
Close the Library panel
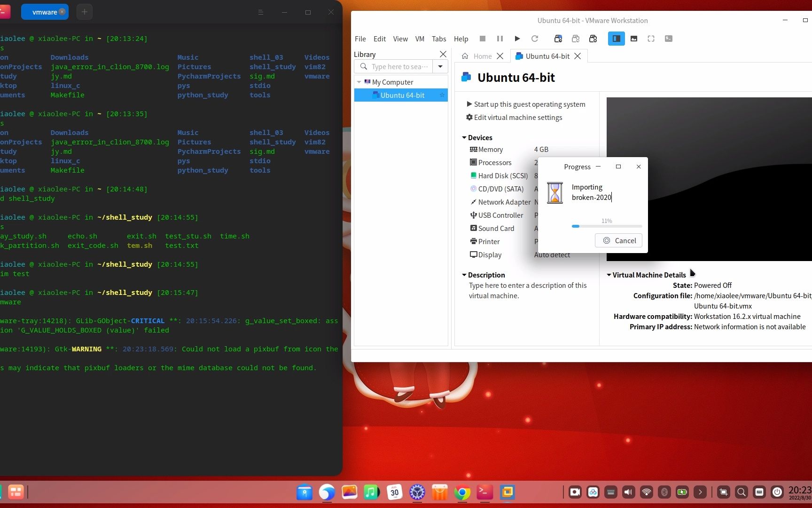click(x=443, y=54)
